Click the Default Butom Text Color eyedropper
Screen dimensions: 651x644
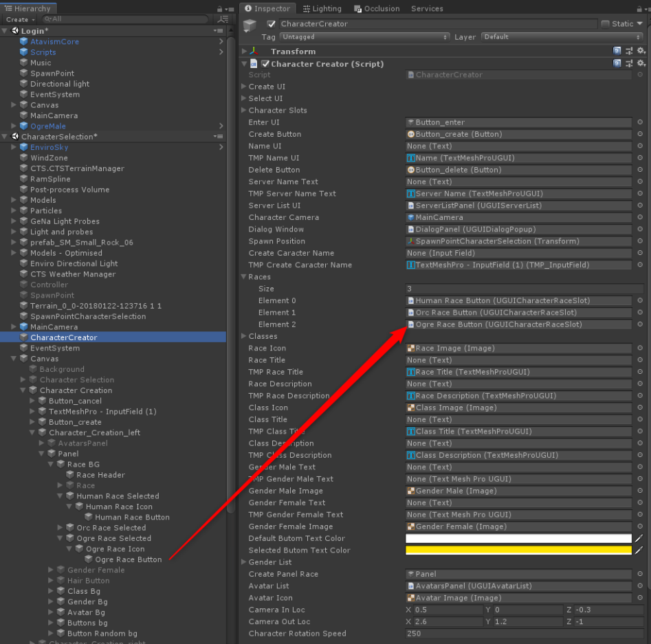tap(639, 538)
